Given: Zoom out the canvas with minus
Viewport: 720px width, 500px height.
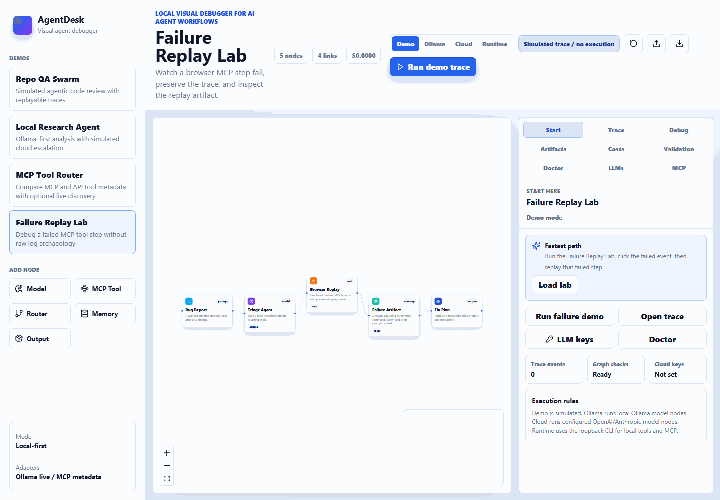Looking at the screenshot, I should (x=167, y=466).
